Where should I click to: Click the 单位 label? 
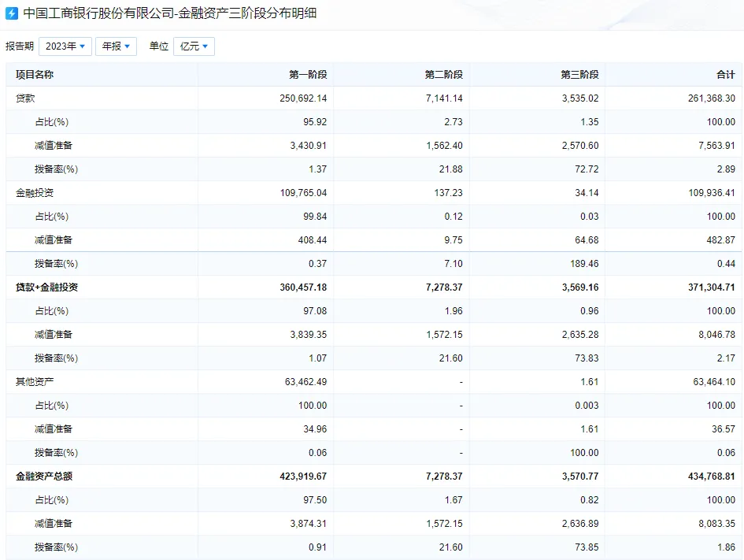point(159,46)
